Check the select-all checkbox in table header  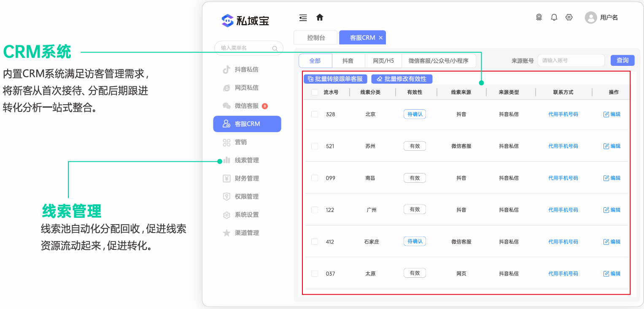click(314, 92)
